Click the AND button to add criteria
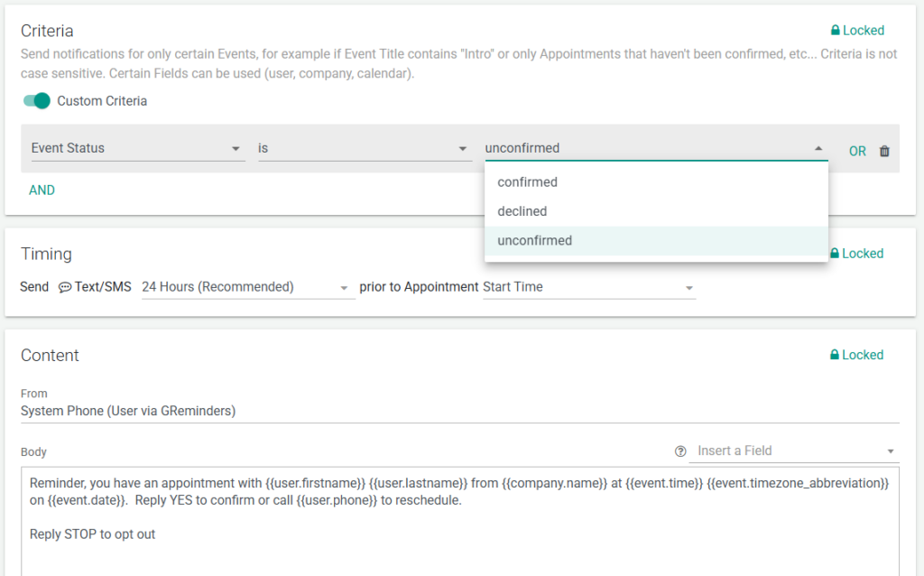Viewport: 924px width, 576px height. [x=42, y=190]
